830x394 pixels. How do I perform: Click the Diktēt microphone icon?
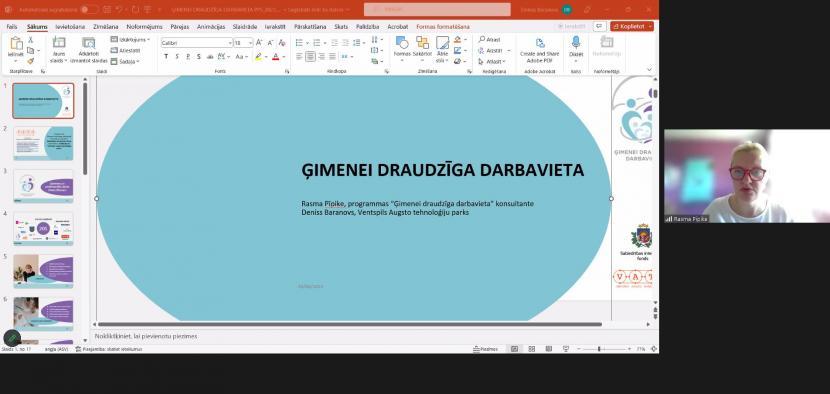click(576, 43)
